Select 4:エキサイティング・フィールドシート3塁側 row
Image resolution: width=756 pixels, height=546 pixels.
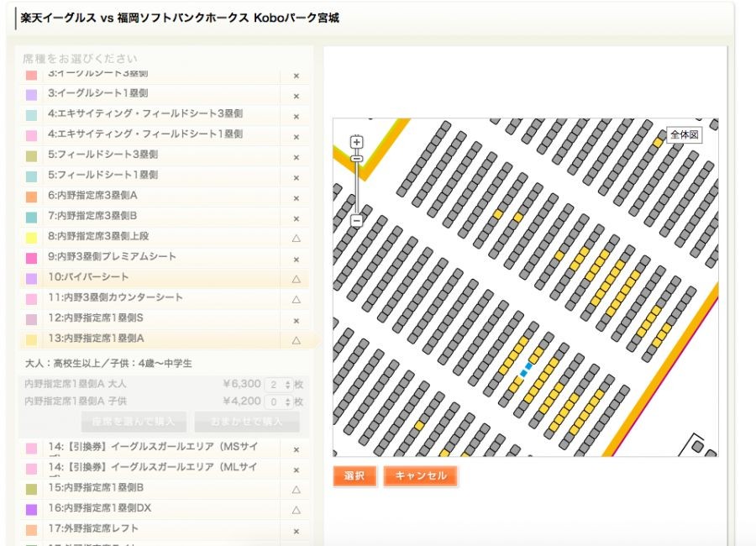click(x=165, y=114)
